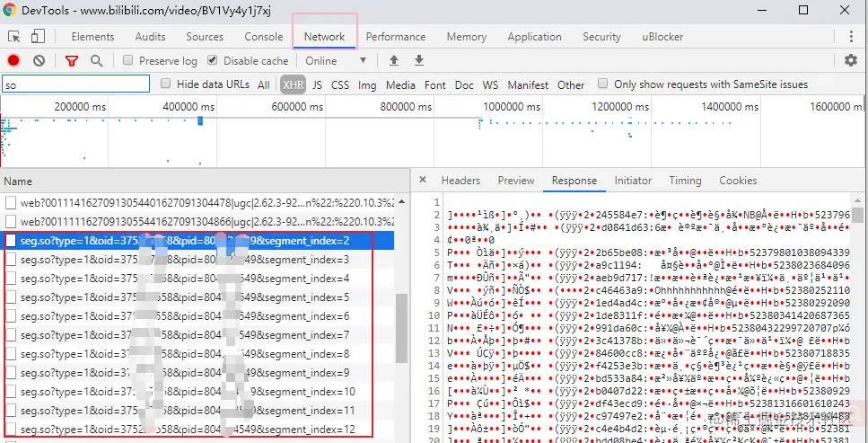Open network settings gear

coord(851,60)
